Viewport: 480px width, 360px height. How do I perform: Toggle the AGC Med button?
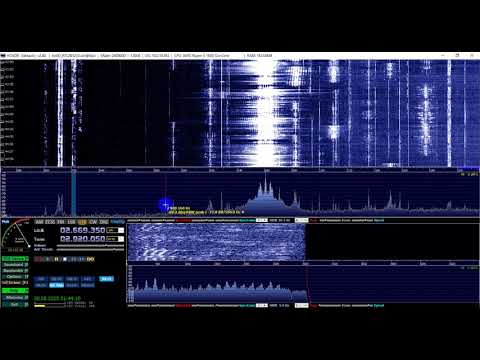[56, 285]
